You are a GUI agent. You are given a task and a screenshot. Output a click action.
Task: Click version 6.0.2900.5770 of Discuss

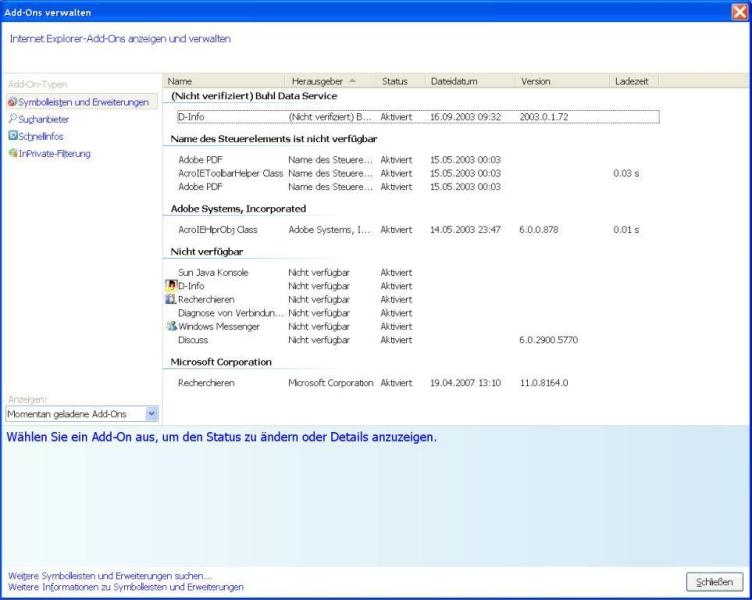[548, 340]
